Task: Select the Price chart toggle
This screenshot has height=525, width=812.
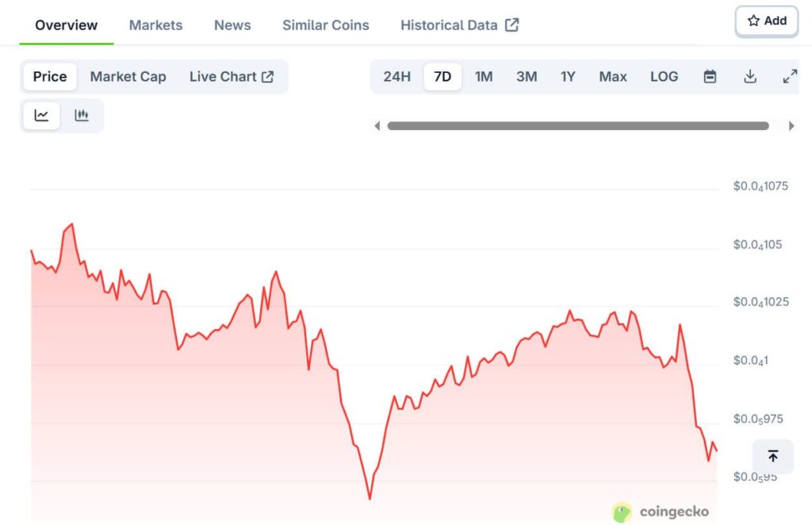Action: (50, 77)
